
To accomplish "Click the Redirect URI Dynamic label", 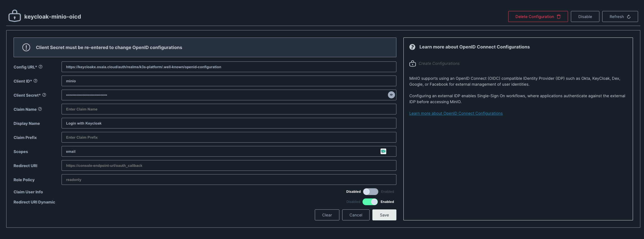I will pos(34,202).
